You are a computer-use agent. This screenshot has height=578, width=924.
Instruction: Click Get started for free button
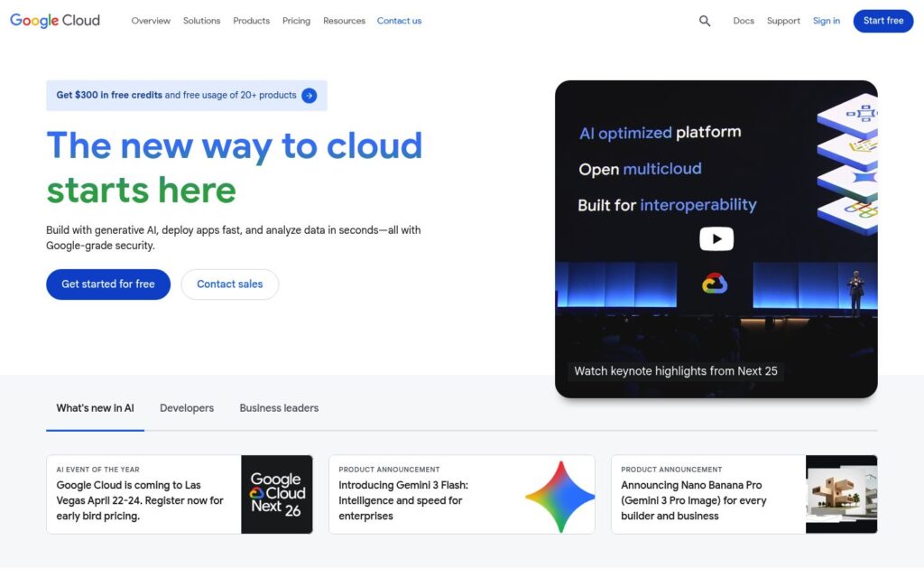tap(108, 284)
